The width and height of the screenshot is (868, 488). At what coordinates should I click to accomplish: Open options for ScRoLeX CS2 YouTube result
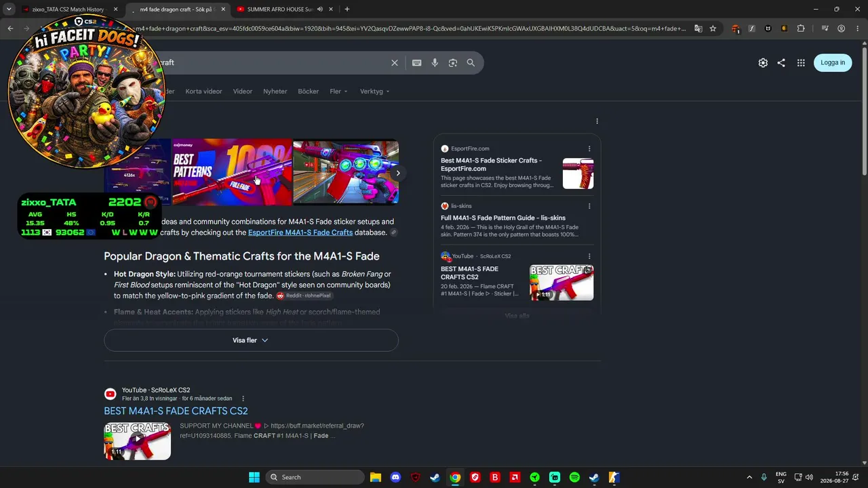(x=243, y=399)
